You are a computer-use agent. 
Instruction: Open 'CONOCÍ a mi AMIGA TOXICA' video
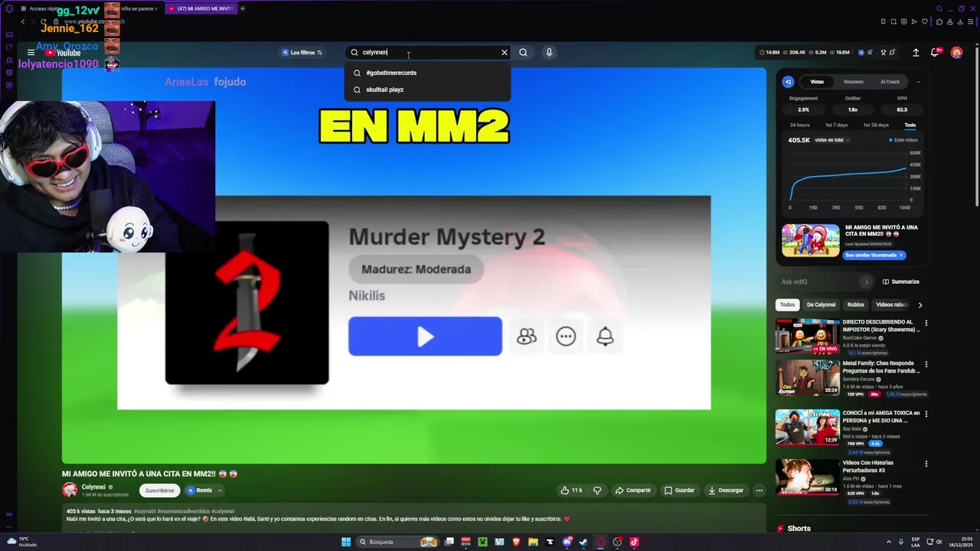[807, 427]
